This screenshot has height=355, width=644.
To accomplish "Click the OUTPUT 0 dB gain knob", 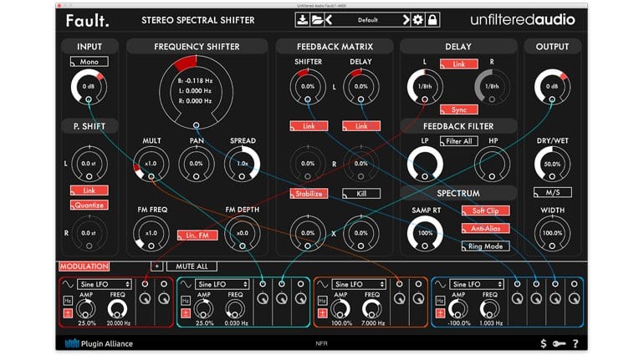I will pyautogui.click(x=552, y=87).
